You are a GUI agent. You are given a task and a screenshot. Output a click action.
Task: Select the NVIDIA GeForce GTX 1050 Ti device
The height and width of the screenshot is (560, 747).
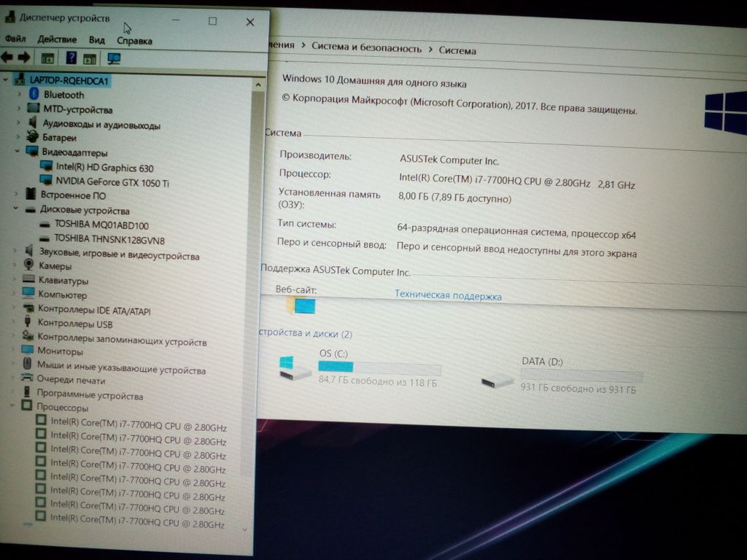112,182
